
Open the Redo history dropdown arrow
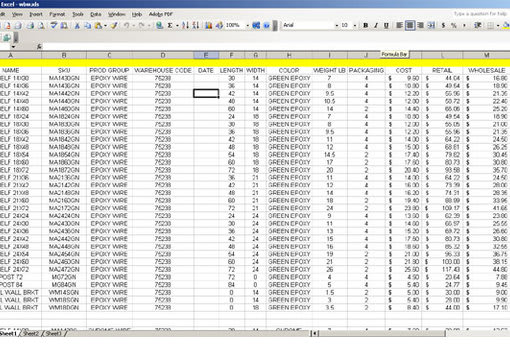pyautogui.click(x=149, y=26)
